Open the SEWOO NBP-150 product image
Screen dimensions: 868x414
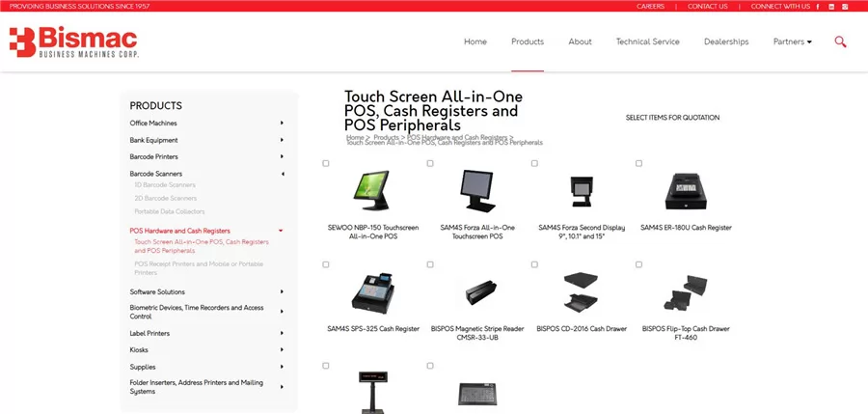[372, 190]
